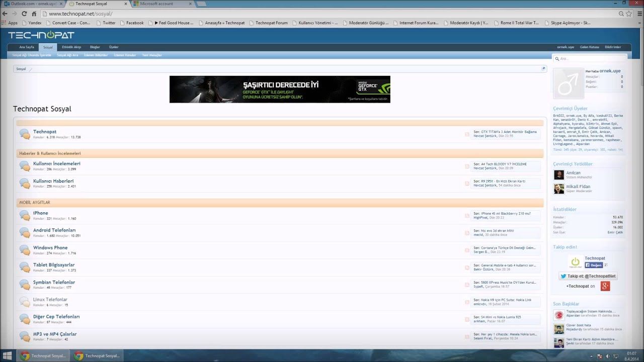This screenshot has height=362, width=644.
Task: Open Bildirimler notifications link
Action: click(613, 47)
